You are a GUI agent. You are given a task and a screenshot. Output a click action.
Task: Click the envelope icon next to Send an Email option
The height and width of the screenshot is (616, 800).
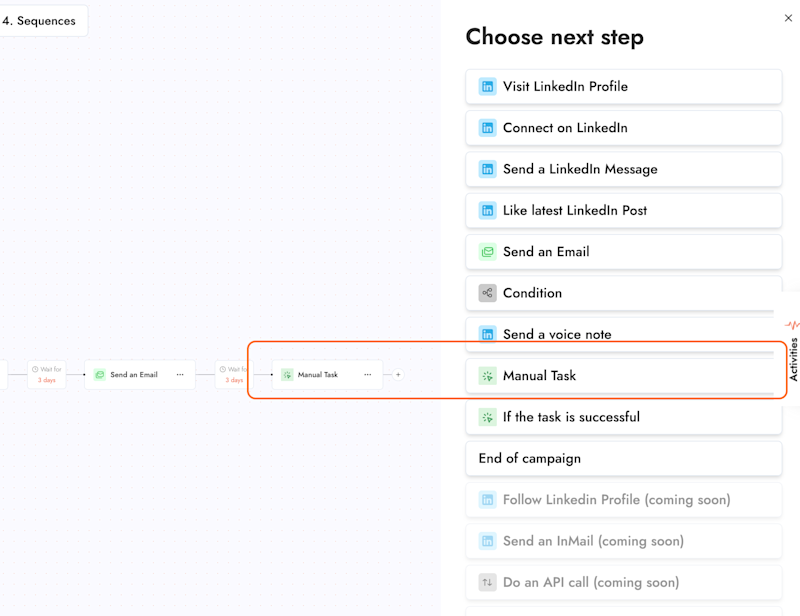pos(487,252)
